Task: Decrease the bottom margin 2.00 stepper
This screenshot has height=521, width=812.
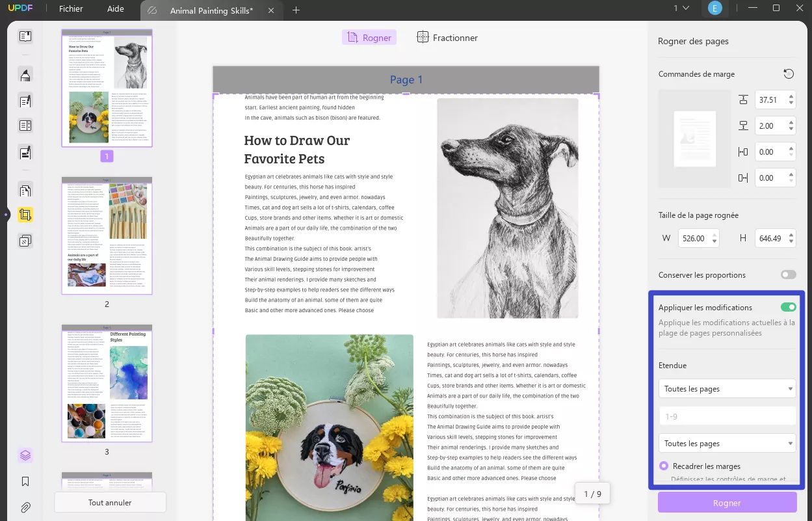Action: click(791, 129)
